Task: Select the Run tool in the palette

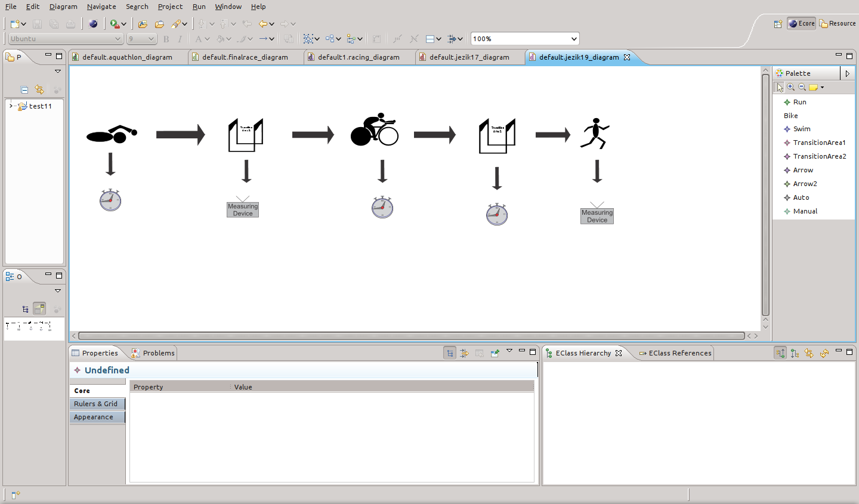Action: [x=795, y=102]
